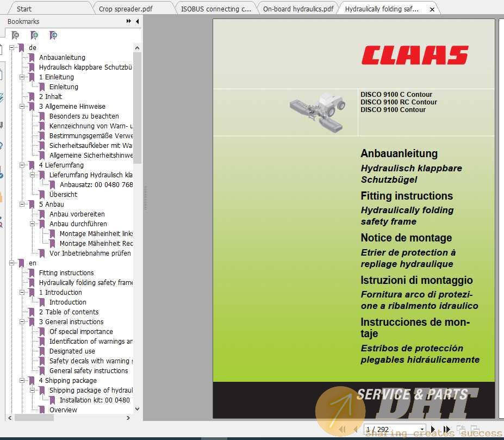Viewport: 504px width, 440px height.
Task: Collapse 'Lieferumfang Hydraulisch kla' sub-node
Action: [x=32, y=175]
